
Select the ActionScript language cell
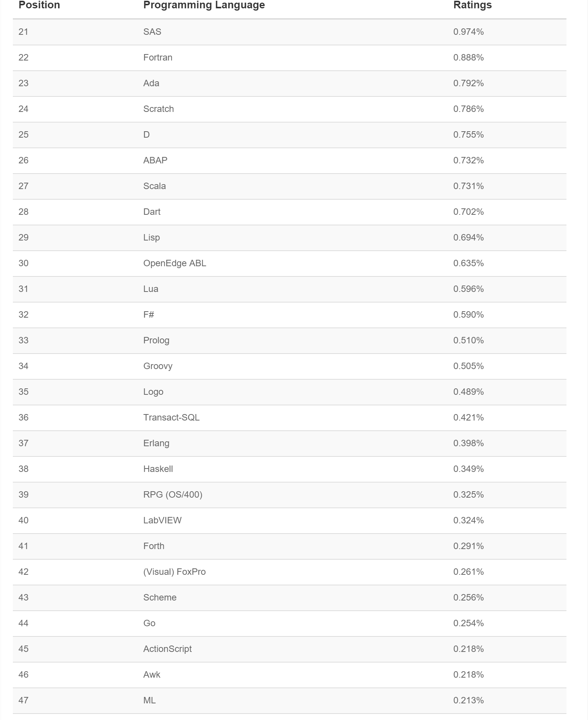168,649
